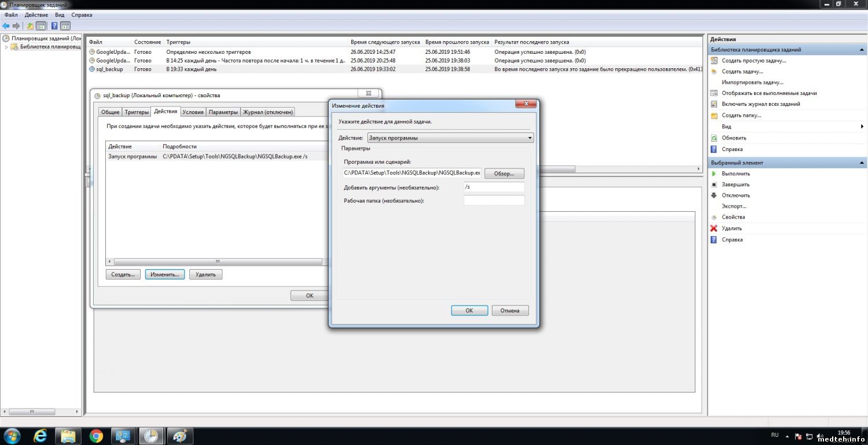868x445 pixels.
Task: Switch to the Триггеры tab
Action: [x=137, y=112]
